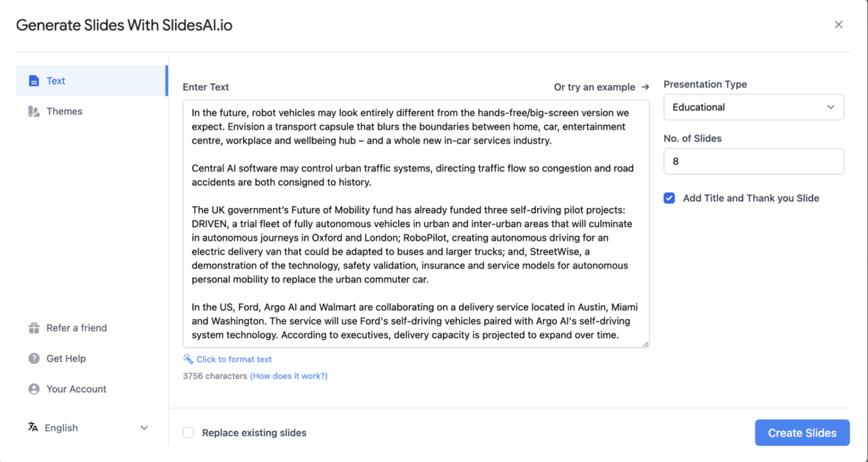Click the Text document icon in sidebar
868x462 pixels.
tap(34, 81)
